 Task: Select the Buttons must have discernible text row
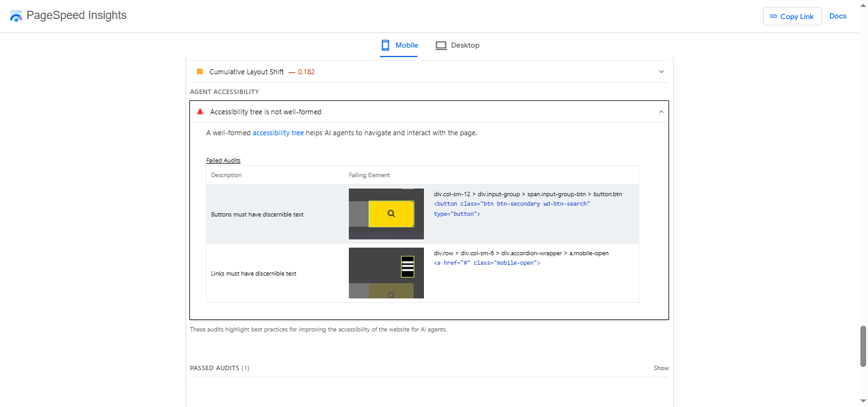coord(423,214)
